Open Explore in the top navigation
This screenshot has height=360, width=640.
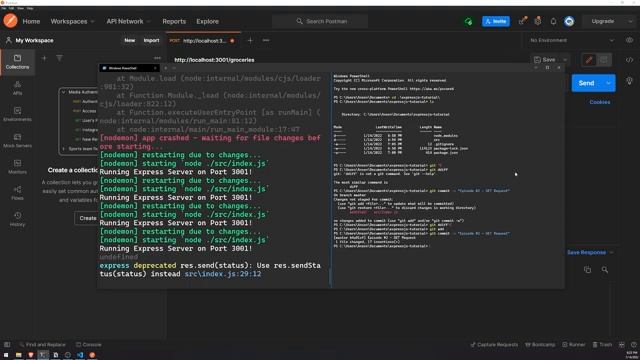207,21
